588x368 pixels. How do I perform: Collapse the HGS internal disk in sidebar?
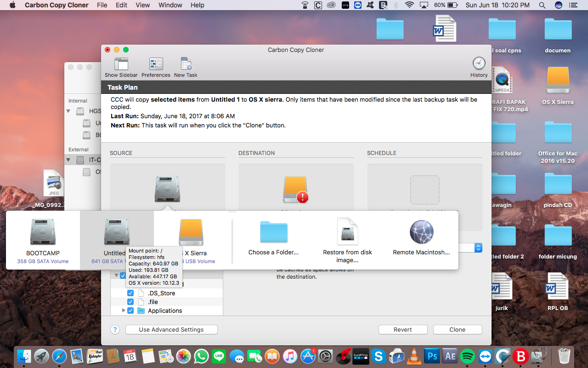pyautogui.click(x=68, y=111)
